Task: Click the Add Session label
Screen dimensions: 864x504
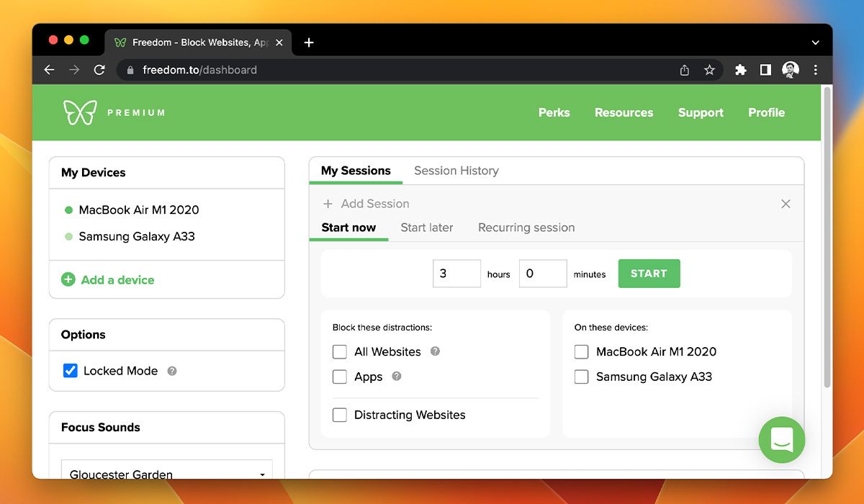Action: [x=375, y=204]
